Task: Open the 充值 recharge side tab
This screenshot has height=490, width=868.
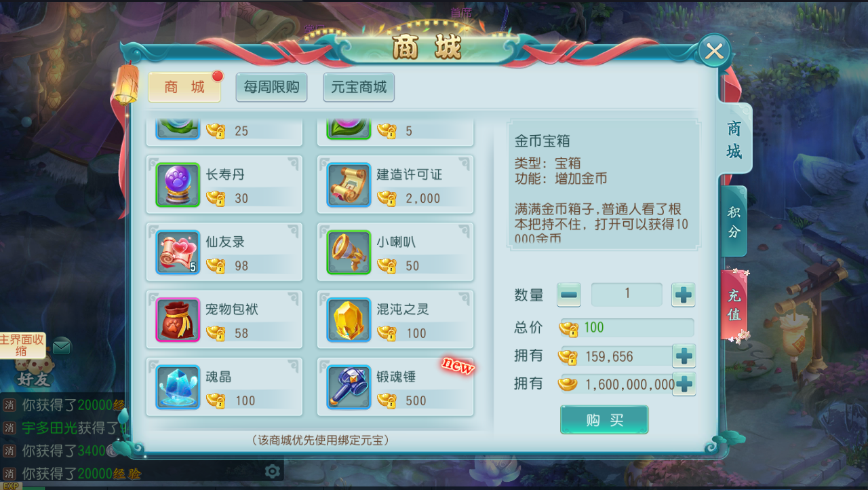Action: 734,305
